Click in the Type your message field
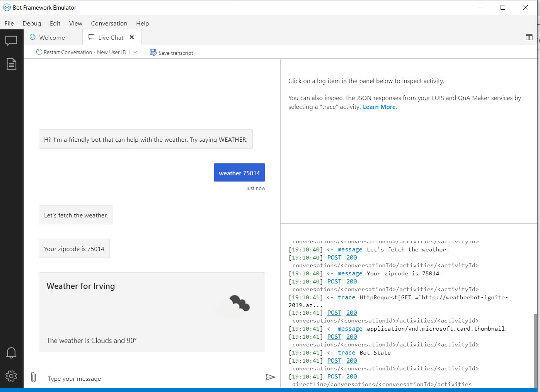The image size is (540, 392). (116, 378)
